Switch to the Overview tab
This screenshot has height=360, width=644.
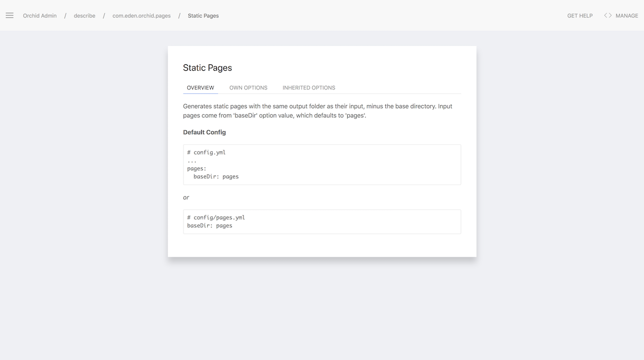[x=201, y=87]
